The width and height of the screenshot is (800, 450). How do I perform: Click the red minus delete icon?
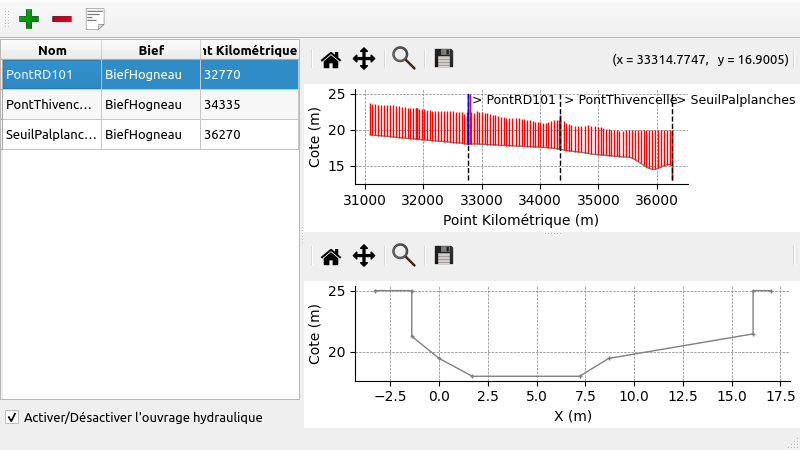pos(62,18)
